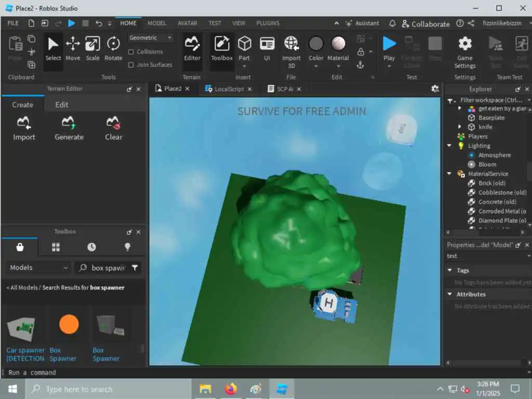The height and width of the screenshot is (399, 532).
Task: Switch to the AVATAR ribbon tab
Action: tap(187, 23)
